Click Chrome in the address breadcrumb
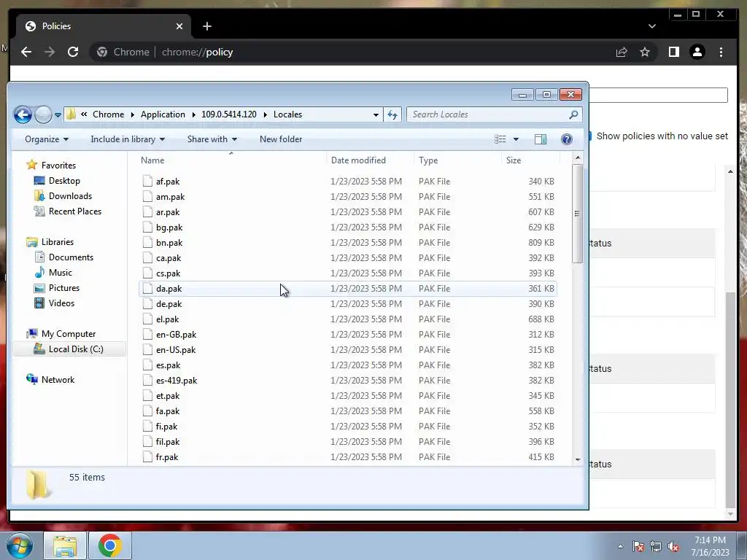Screen dimensions: 747x560 (x=108, y=114)
